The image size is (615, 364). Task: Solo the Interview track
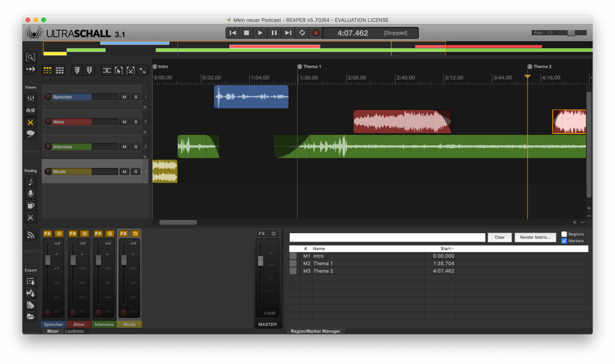click(136, 147)
